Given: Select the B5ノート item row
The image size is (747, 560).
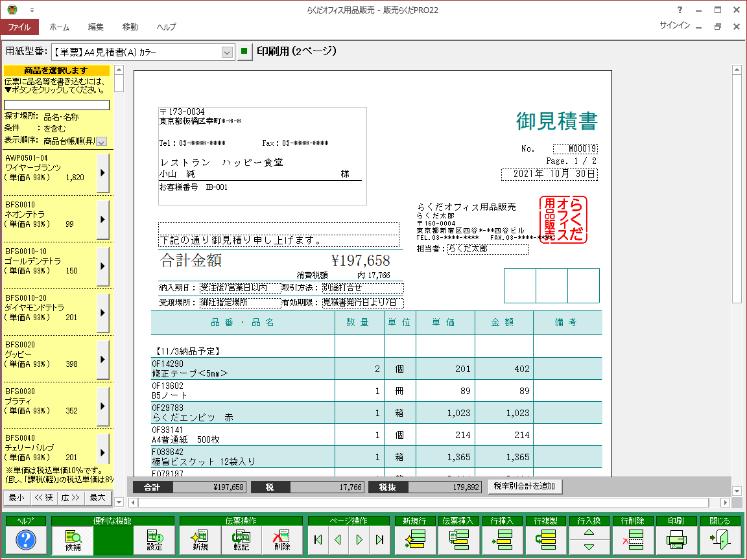Looking at the screenshot, I should (x=376, y=390).
